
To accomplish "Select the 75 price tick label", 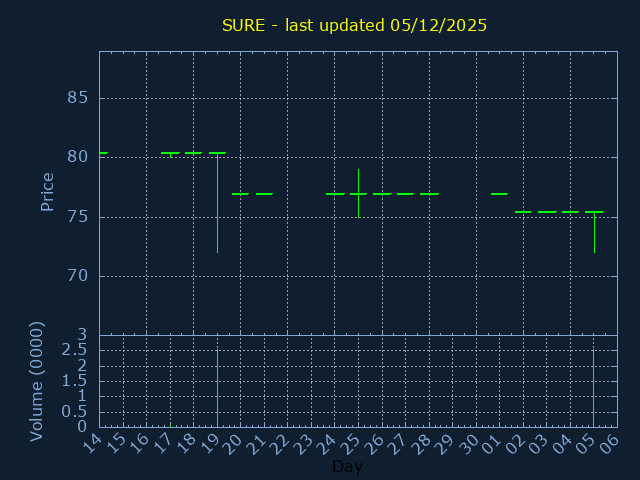I will pyautogui.click(x=78, y=217).
